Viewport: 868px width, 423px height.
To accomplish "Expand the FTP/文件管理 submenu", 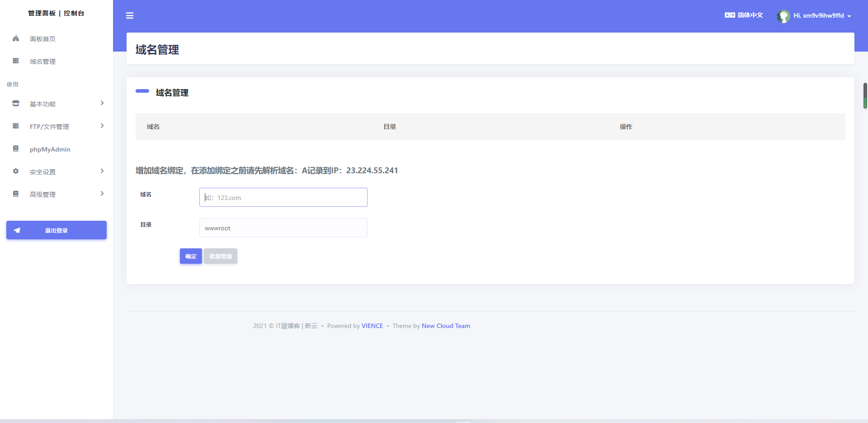I will click(x=102, y=126).
